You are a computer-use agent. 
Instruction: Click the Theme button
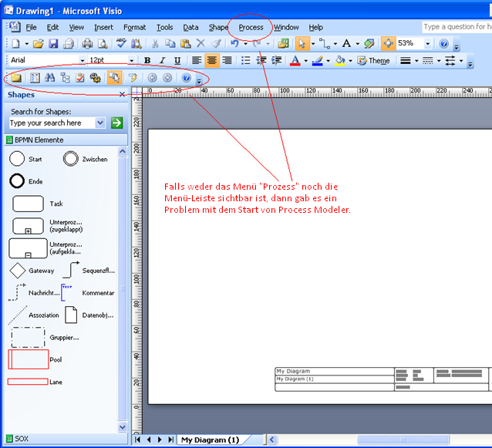click(x=374, y=61)
